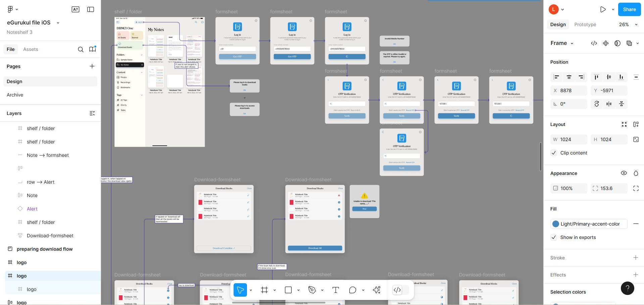This screenshot has height=305, width=644.
Task: Open the Design page
Action: [50, 81]
